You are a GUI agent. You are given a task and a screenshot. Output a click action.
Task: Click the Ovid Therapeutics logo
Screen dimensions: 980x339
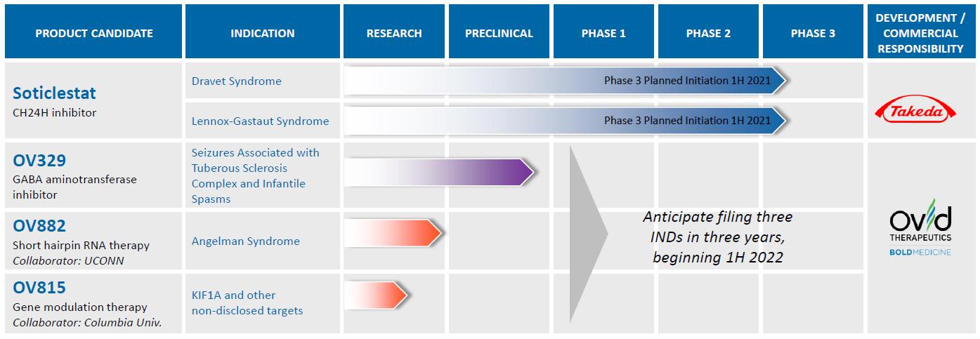point(920,226)
